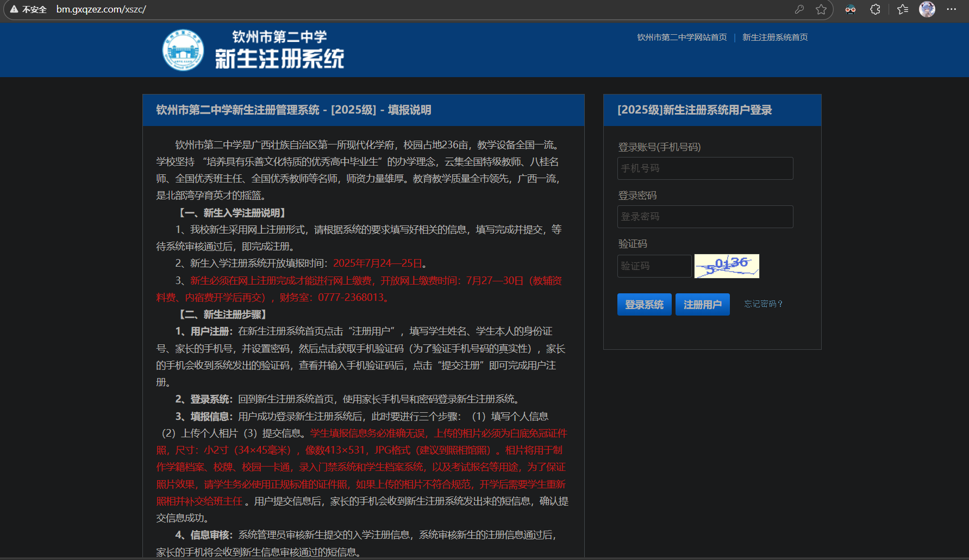The height and width of the screenshot is (560, 969).
Task: Click the saved passwords key icon
Action: [799, 9]
